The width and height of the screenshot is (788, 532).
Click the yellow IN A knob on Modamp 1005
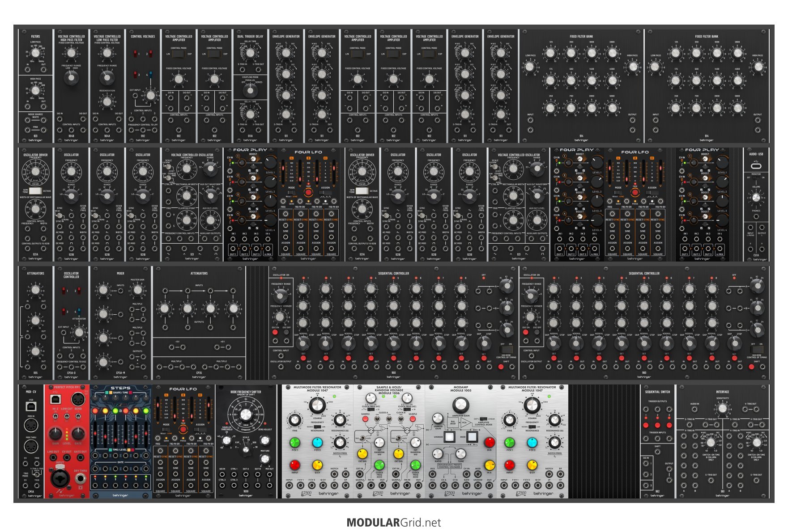click(x=490, y=465)
